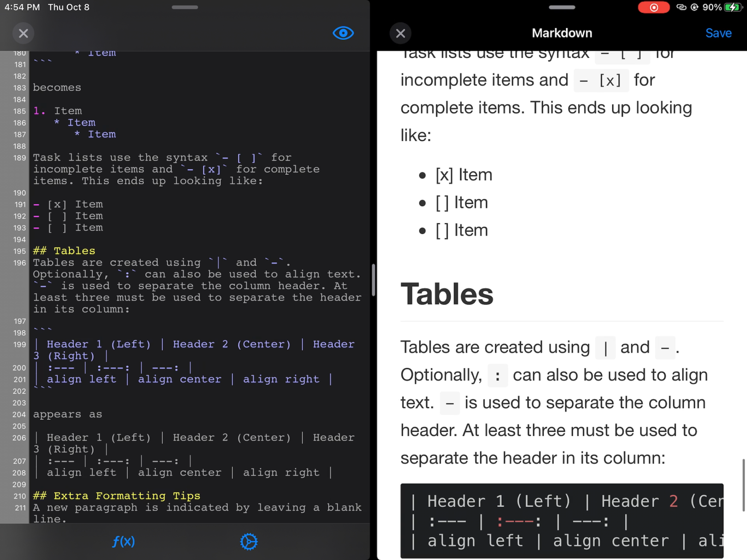Click 'appears as' on line 204
Image resolution: width=747 pixels, height=560 pixels.
click(67, 414)
